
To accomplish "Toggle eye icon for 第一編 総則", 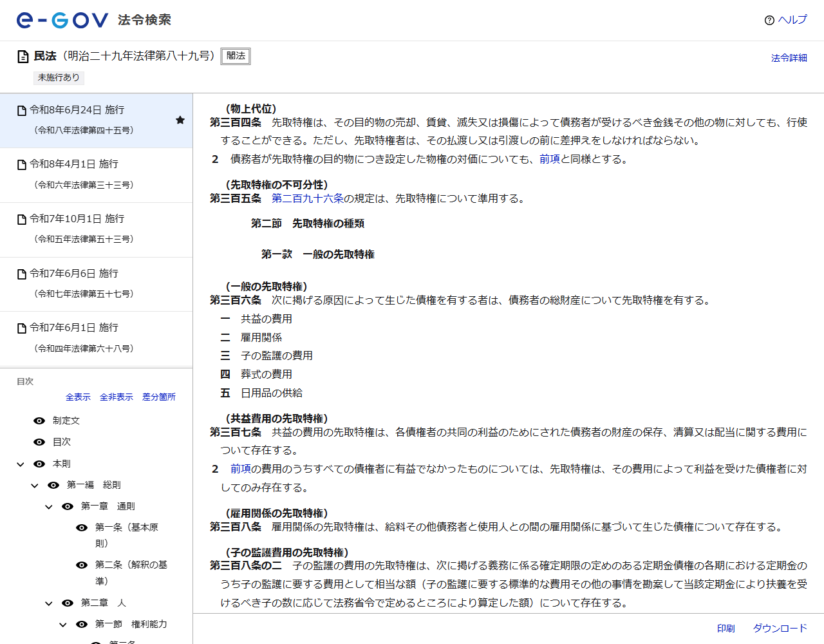I will (53, 485).
